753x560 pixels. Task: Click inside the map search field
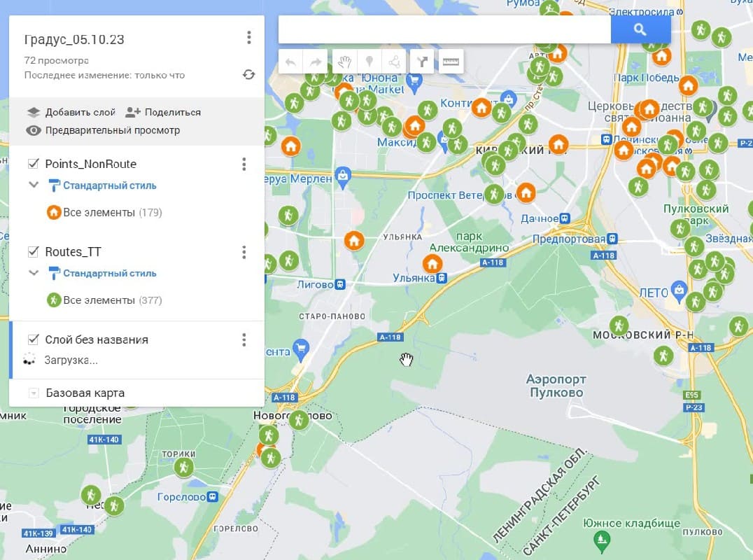tap(444, 30)
